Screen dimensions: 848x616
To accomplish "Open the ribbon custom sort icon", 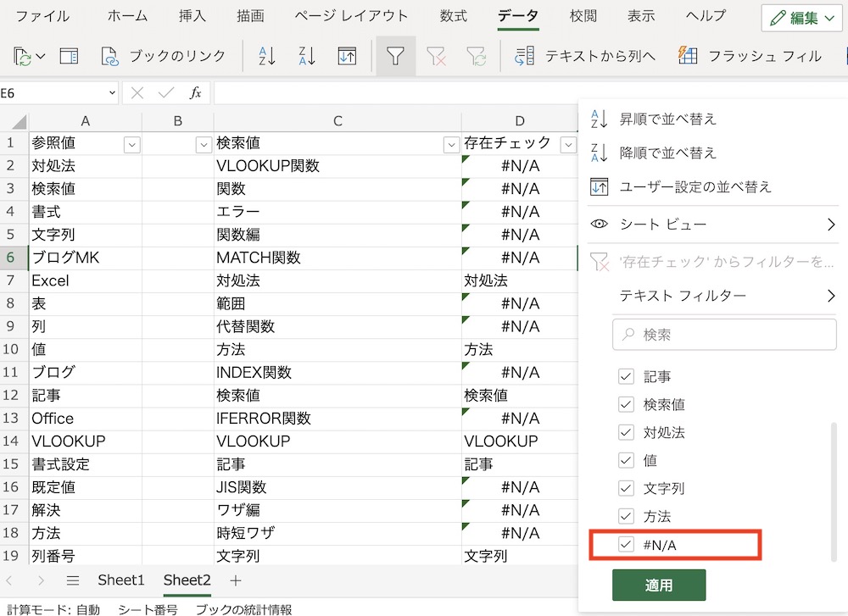I will point(347,56).
